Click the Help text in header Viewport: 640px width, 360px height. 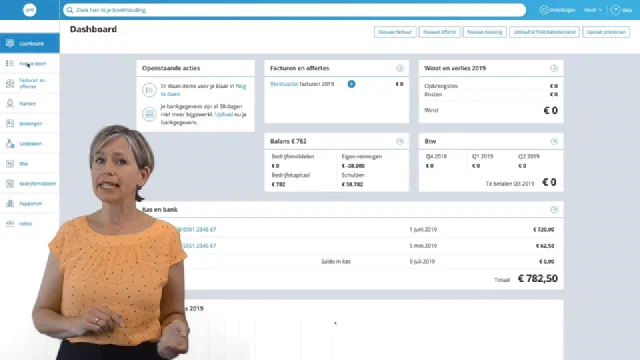(x=627, y=10)
